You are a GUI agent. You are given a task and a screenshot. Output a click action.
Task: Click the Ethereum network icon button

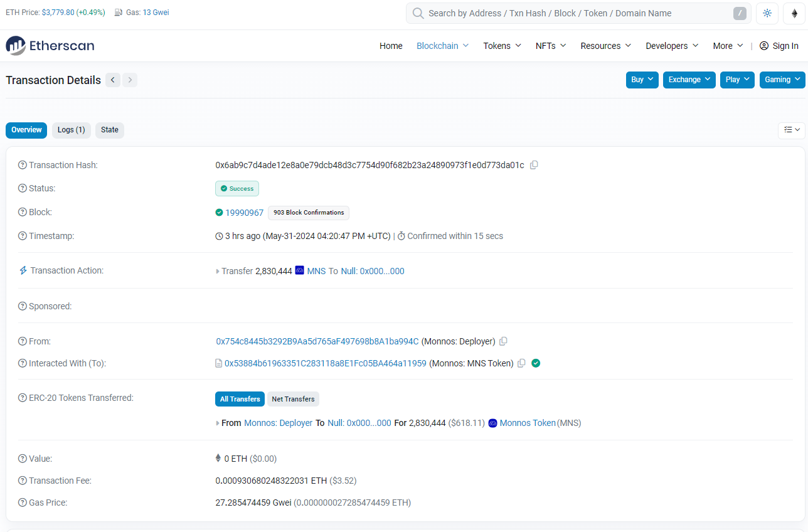click(x=794, y=13)
